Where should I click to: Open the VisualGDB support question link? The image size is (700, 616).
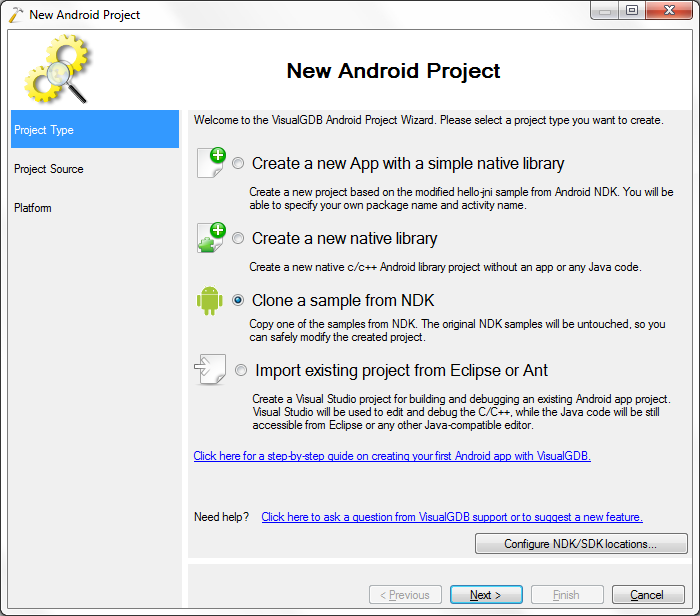click(x=452, y=517)
